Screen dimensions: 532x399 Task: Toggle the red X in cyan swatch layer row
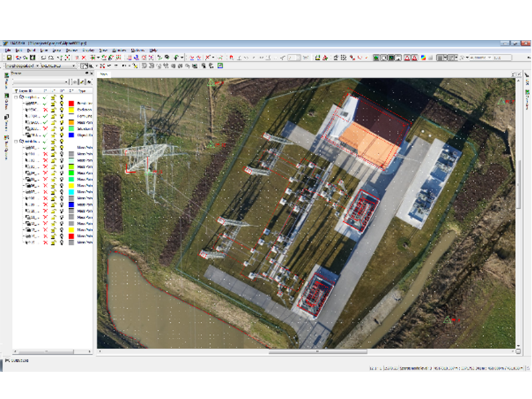[x=45, y=192]
